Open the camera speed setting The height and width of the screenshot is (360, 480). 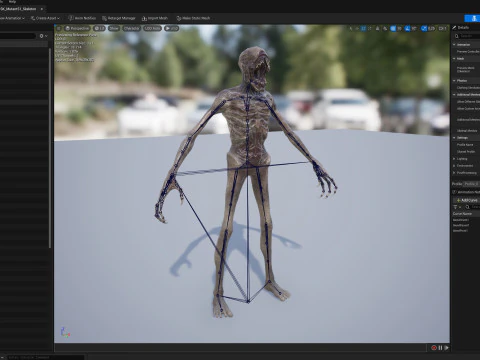coord(442,29)
